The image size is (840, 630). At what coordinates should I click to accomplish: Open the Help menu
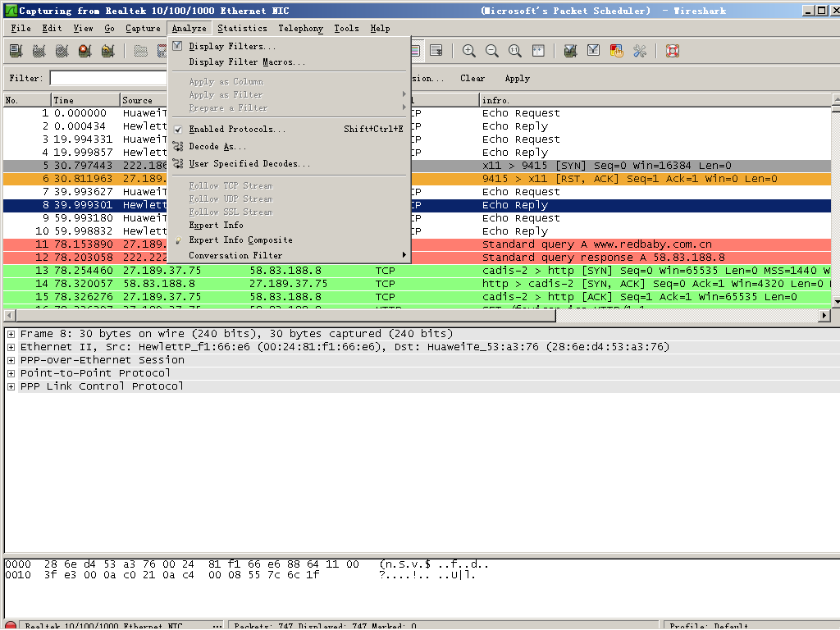(381, 29)
